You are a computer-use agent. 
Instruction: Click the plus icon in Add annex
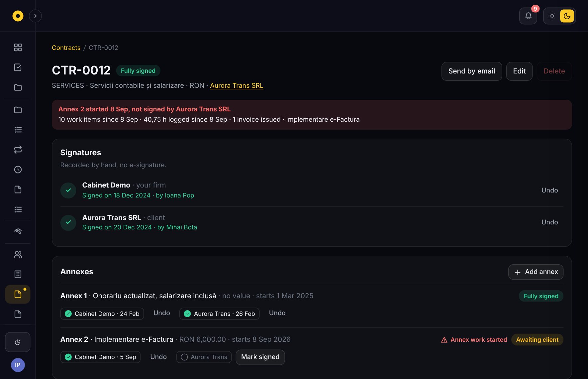coord(518,272)
